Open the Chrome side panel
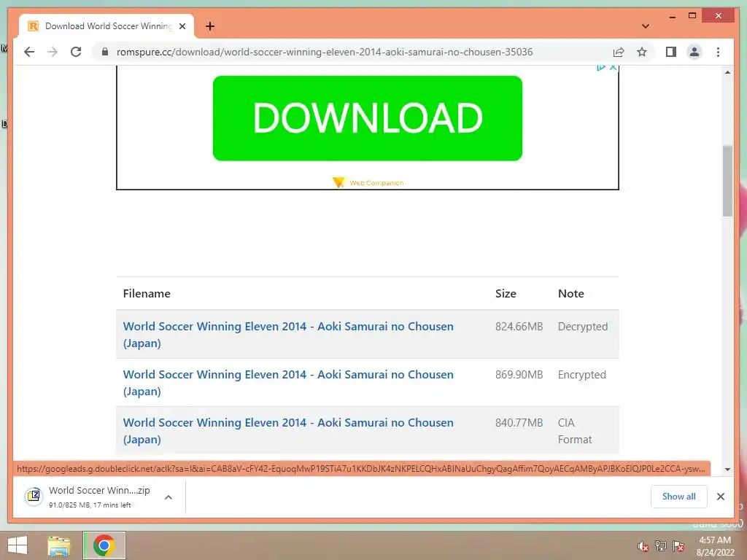 point(671,52)
